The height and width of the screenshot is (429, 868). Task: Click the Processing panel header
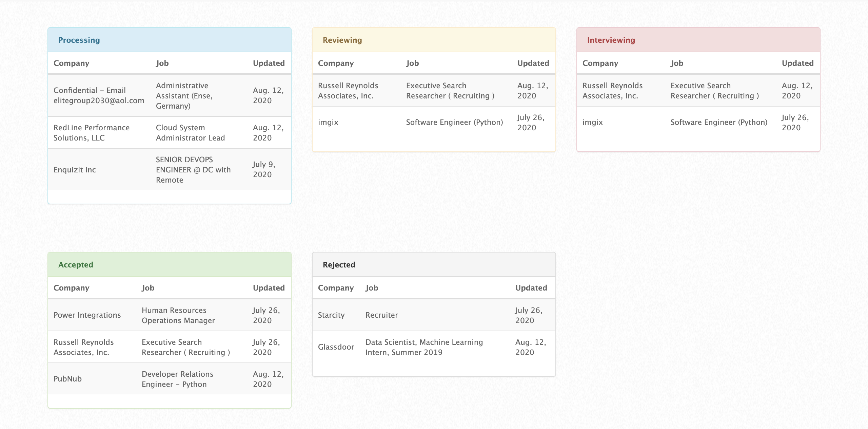[79, 40]
